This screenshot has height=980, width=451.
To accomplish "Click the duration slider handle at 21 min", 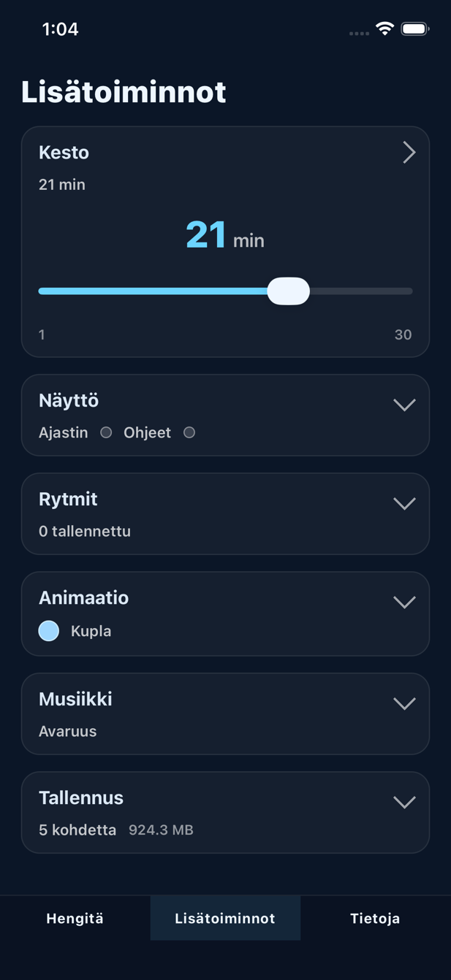I will (x=289, y=291).
